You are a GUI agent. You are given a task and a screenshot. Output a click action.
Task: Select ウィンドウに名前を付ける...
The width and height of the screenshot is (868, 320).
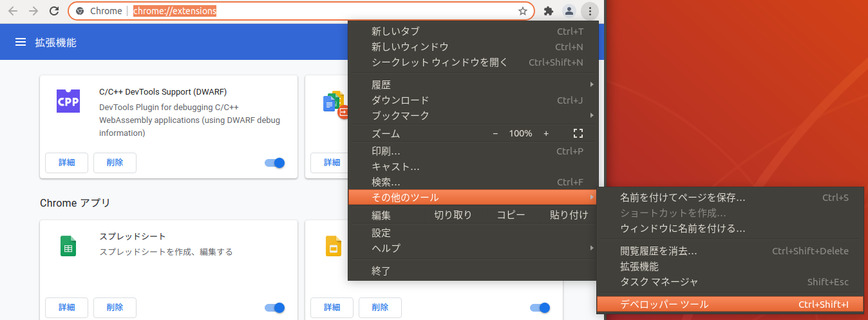point(730,229)
